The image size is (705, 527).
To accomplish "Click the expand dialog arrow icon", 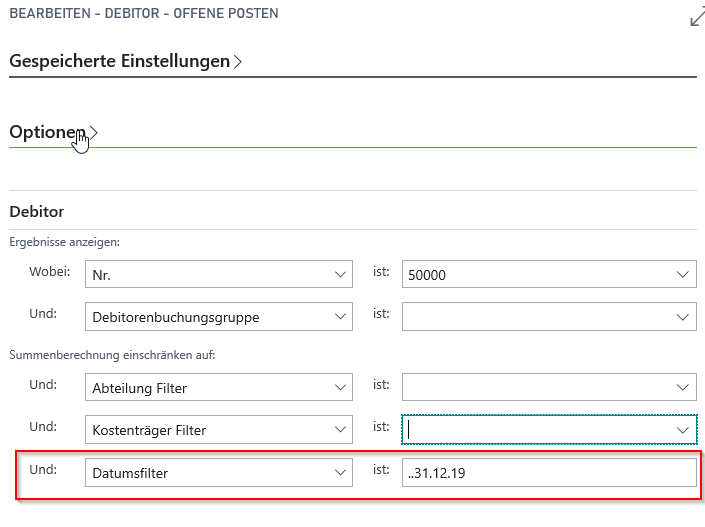I will 697,17.
